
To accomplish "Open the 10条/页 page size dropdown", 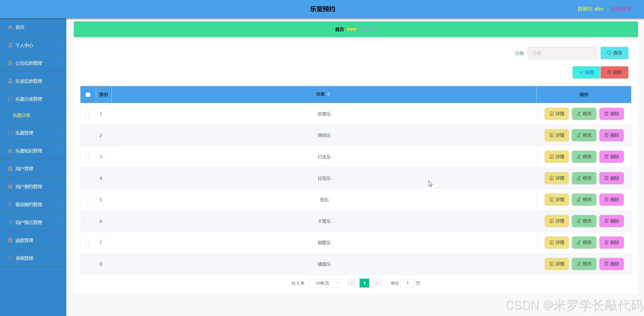I will click(x=325, y=283).
